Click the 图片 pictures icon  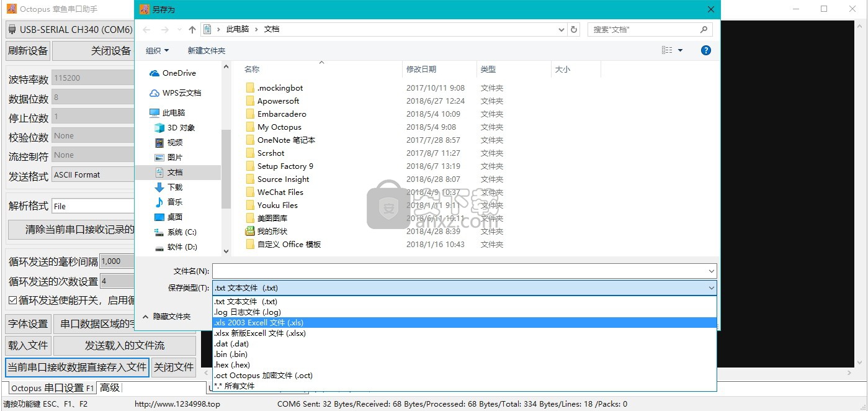click(159, 158)
